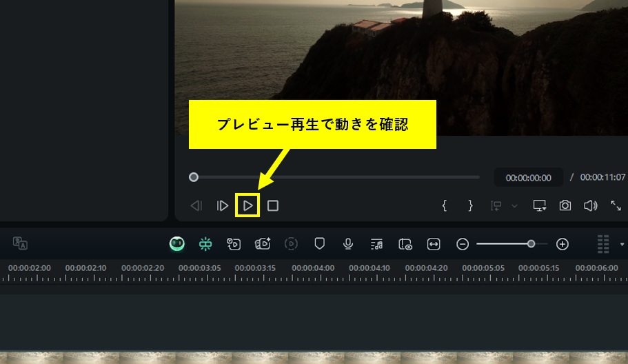Open the AI translation icon
Viewport: 628px width, 364px height.
(20, 243)
